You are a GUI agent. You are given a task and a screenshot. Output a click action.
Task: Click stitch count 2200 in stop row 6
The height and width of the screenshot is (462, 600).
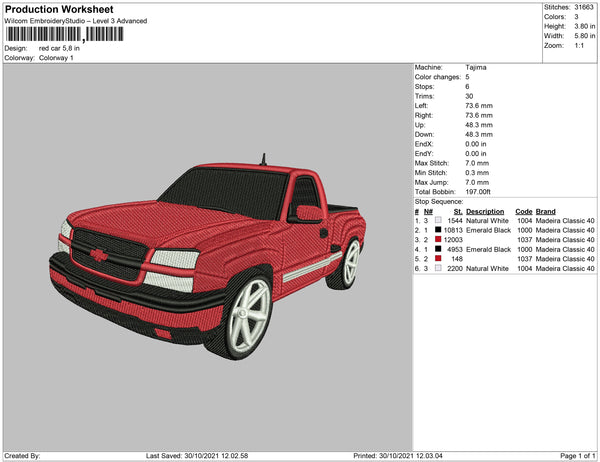pyautogui.click(x=455, y=268)
